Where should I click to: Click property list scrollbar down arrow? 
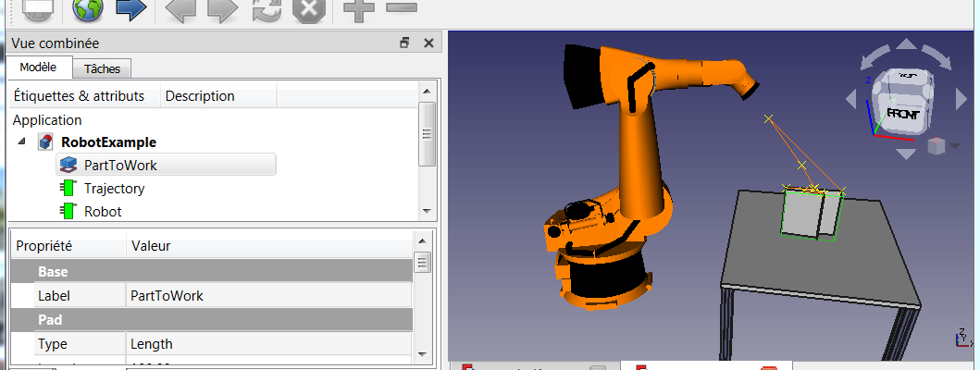coord(423,353)
